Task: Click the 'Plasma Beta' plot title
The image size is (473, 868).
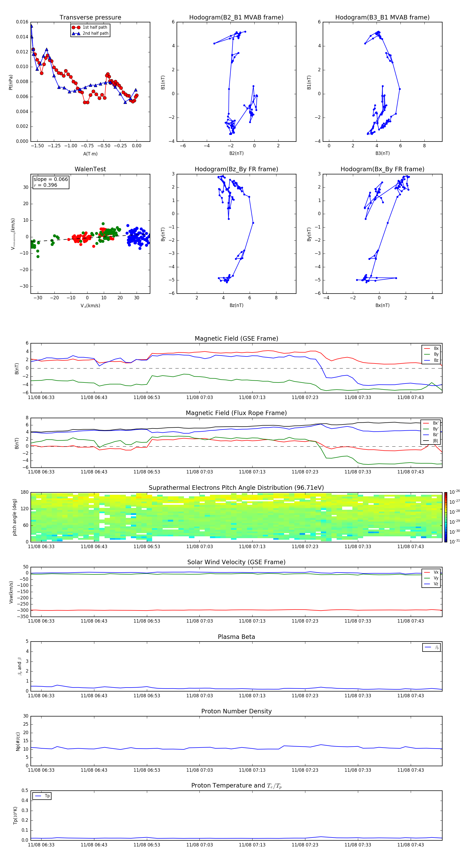Action: point(236,637)
